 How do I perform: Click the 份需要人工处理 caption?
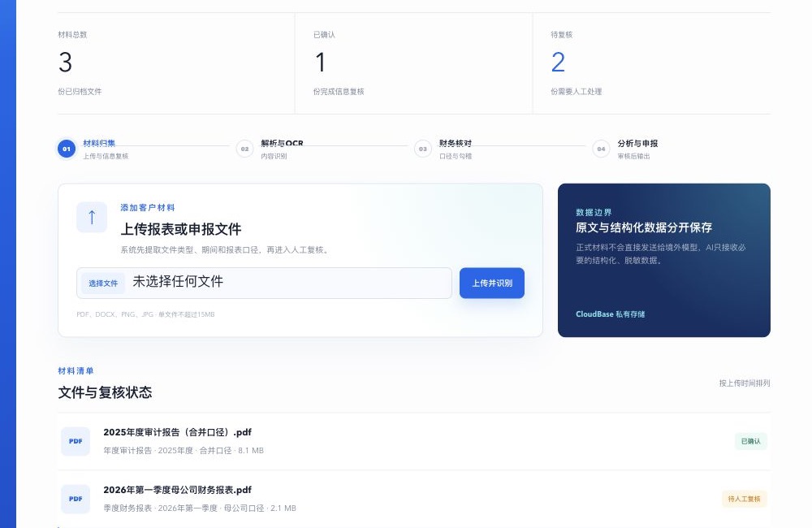tap(576, 92)
